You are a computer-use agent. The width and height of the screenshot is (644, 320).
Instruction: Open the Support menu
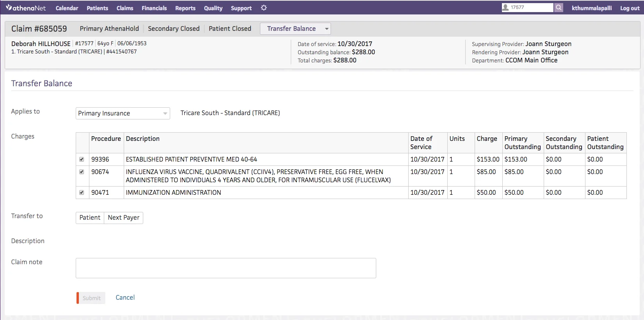click(241, 8)
